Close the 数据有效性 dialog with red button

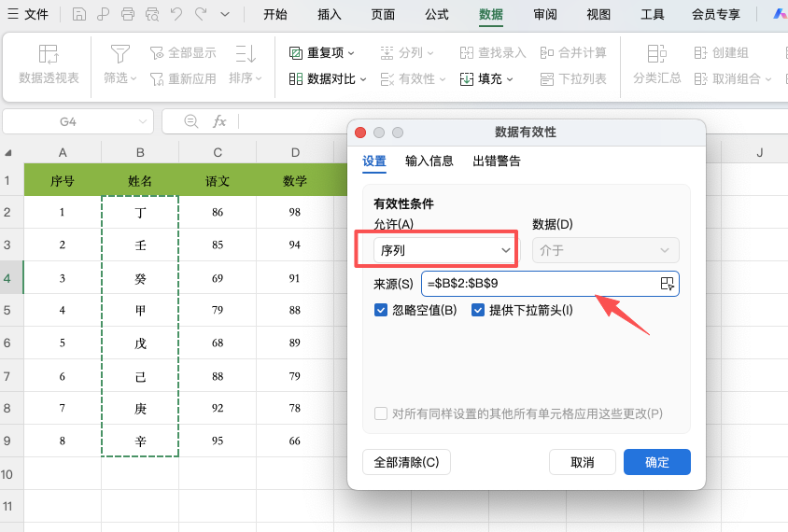360,133
